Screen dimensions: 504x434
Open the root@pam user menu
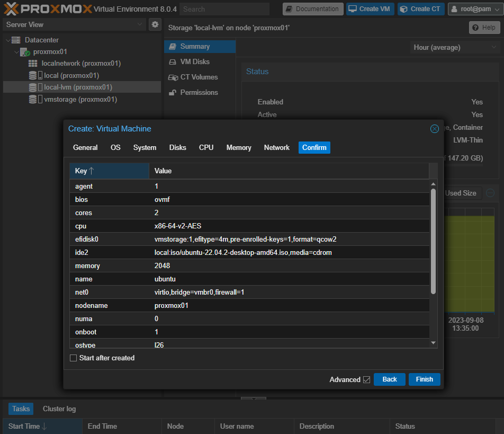tap(475, 9)
